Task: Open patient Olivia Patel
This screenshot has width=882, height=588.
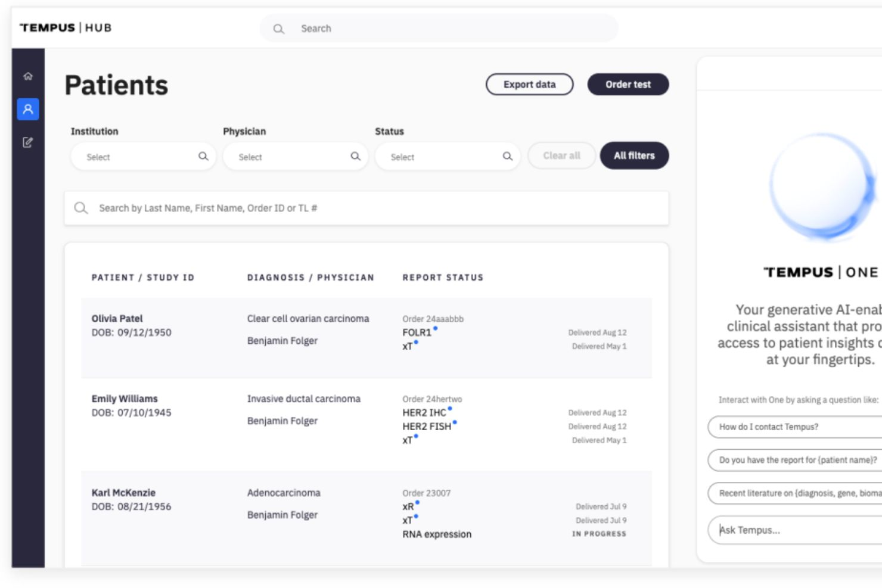Action: pyautogui.click(x=117, y=319)
